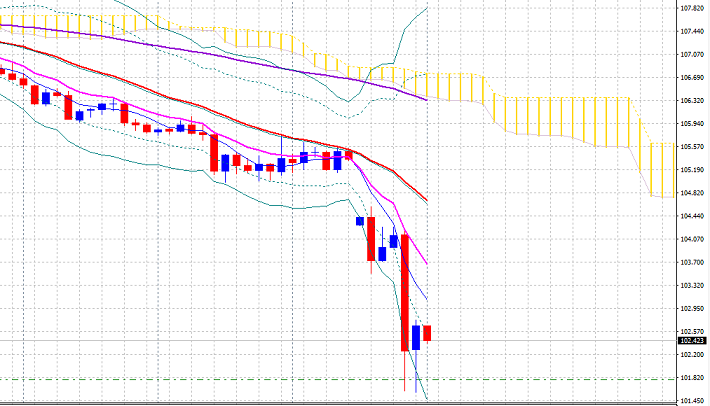Select the 105.570 price axis label
710x406 pixels.
(x=692, y=147)
